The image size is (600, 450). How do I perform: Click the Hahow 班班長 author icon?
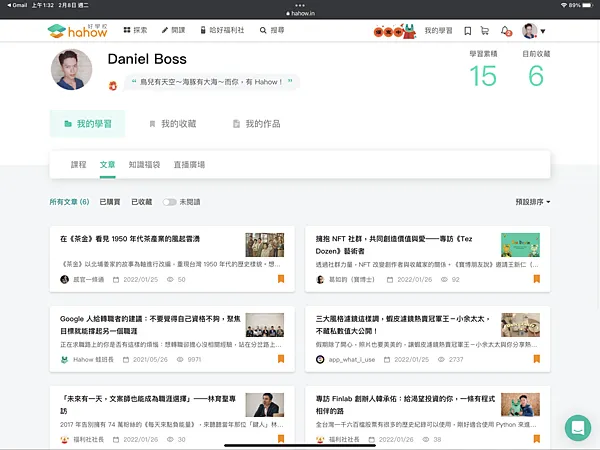[64, 359]
